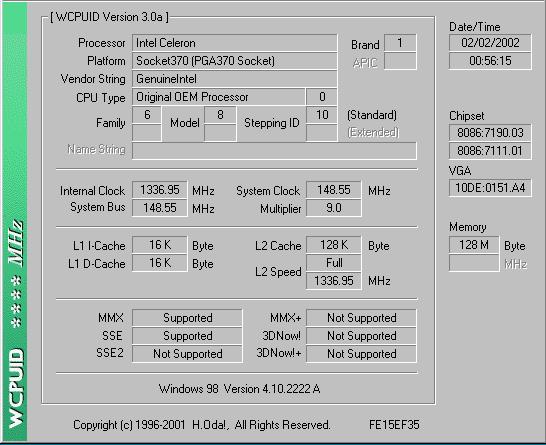Viewport: 546px width, 445px height.
Task: Click the Multiplier 9.0 field
Action: [334, 208]
